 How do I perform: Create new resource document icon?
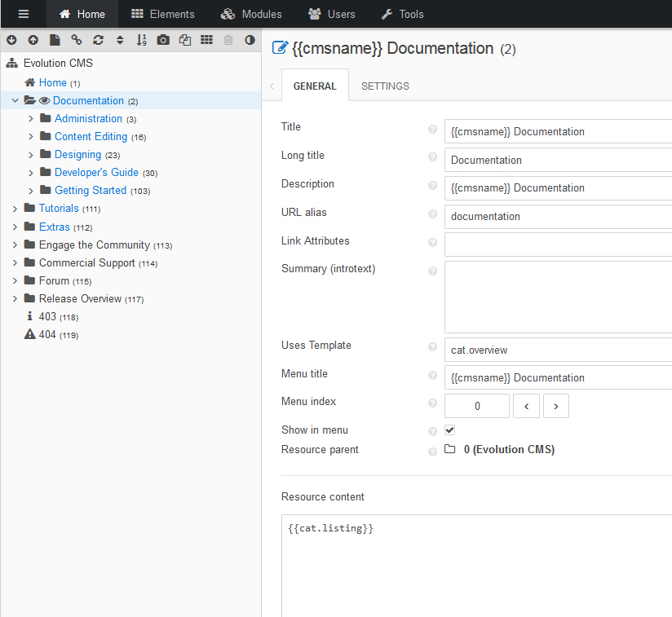tap(55, 40)
